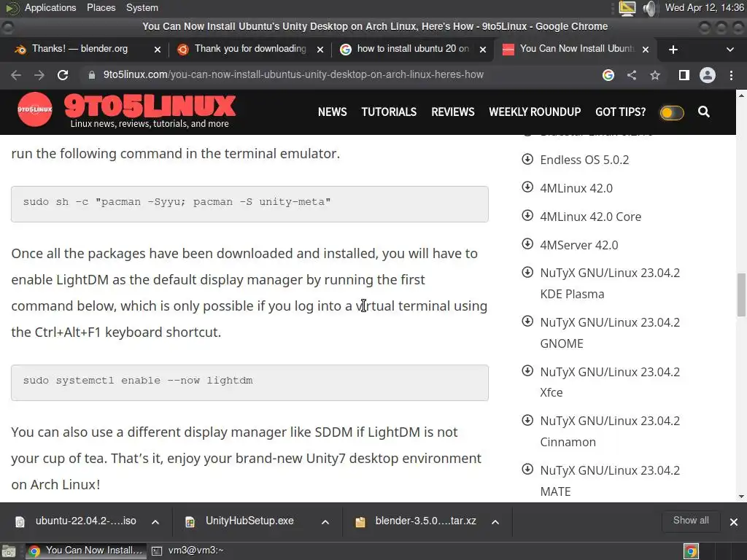Show the desktop from the bottom-left panel icon
The width and height of the screenshot is (747, 560).
tap(9, 551)
